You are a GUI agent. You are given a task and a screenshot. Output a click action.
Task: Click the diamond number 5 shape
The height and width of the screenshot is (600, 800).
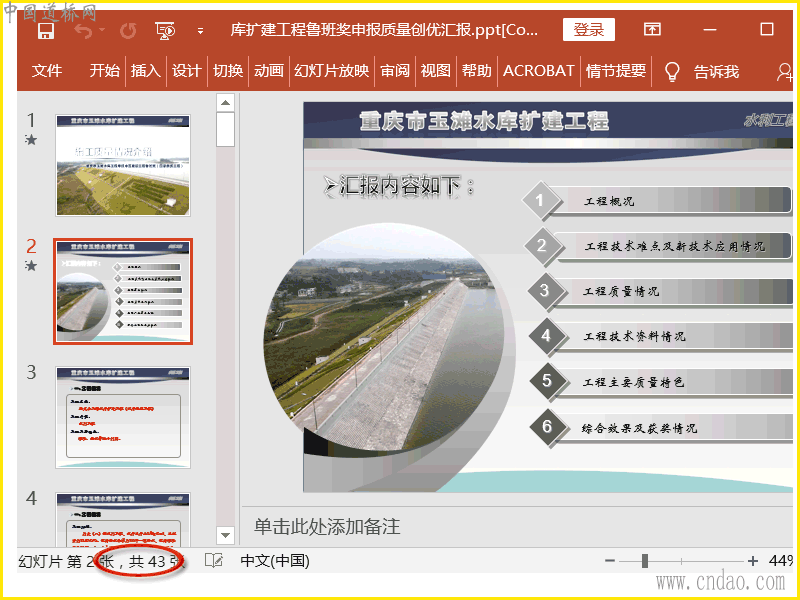tap(547, 381)
